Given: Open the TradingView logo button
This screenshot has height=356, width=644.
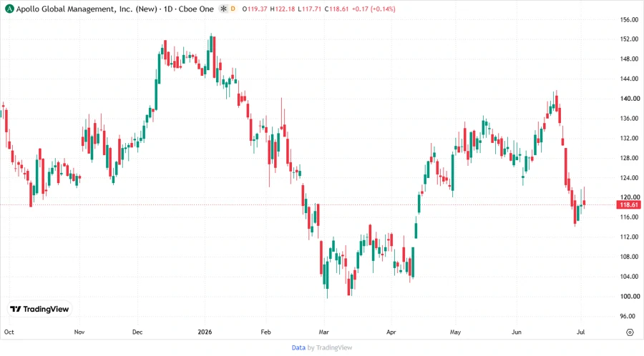Looking at the screenshot, I should click(39, 309).
